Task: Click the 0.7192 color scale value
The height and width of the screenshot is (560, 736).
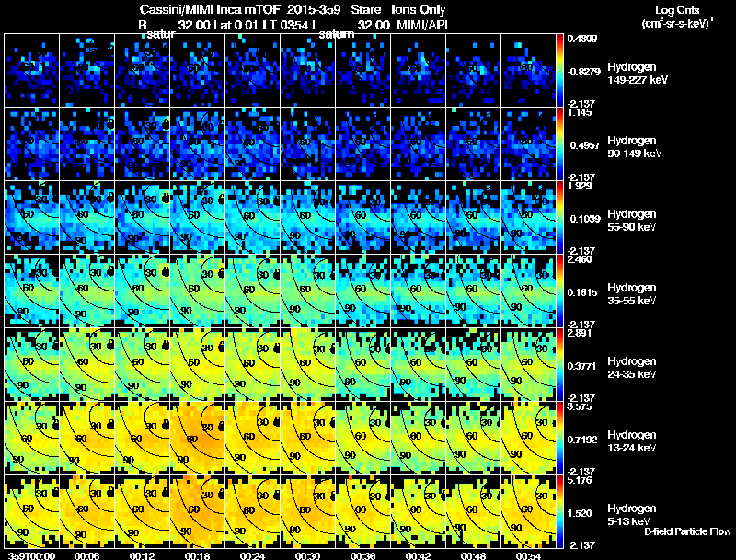Action: pos(582,440)
